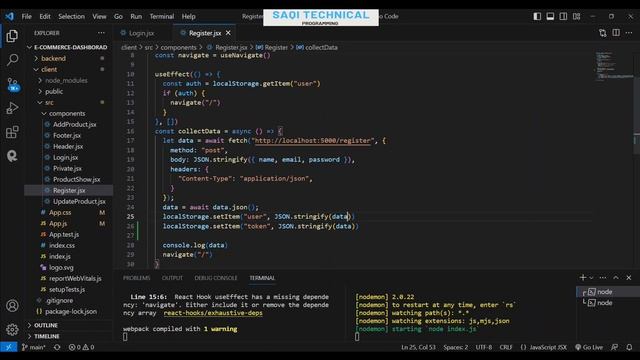Open the Run menu
The width and height of the screenshot is (640, 360).
click(x=136, y=16)
